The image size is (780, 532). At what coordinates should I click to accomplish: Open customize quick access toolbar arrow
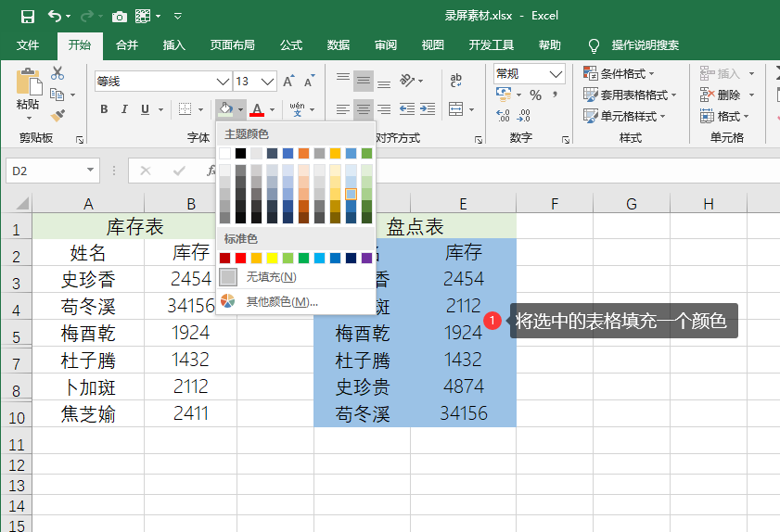tap(177, 17)
